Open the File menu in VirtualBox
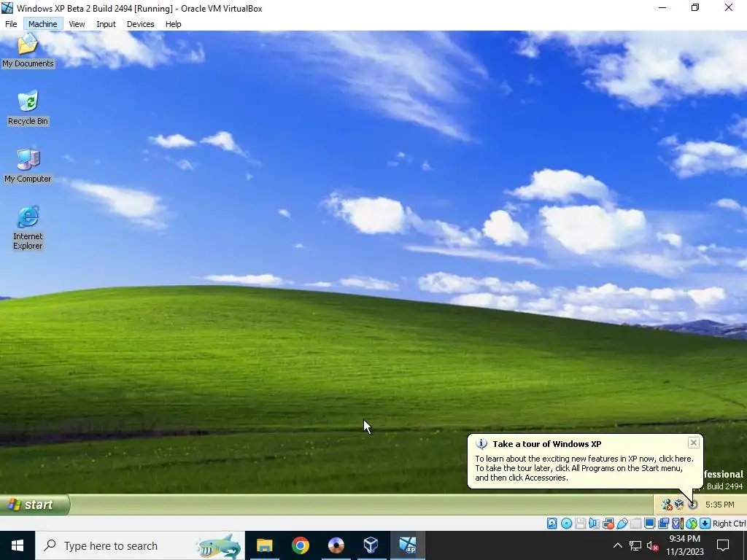 click(x=11, y=24)
